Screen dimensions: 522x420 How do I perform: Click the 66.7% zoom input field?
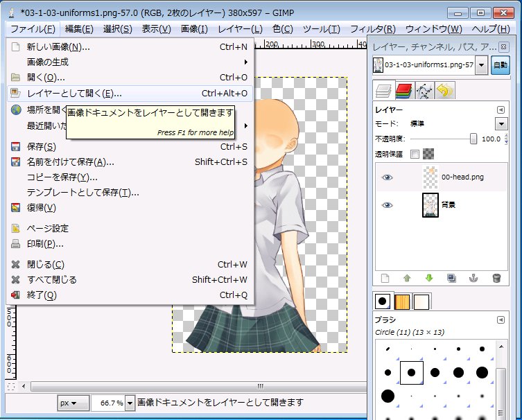click(109, 403)
